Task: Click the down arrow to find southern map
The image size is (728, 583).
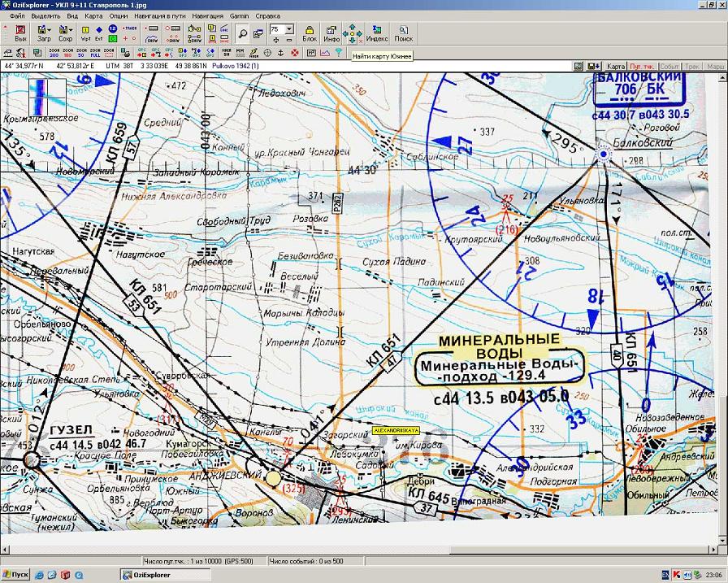Action: (353, 41)
